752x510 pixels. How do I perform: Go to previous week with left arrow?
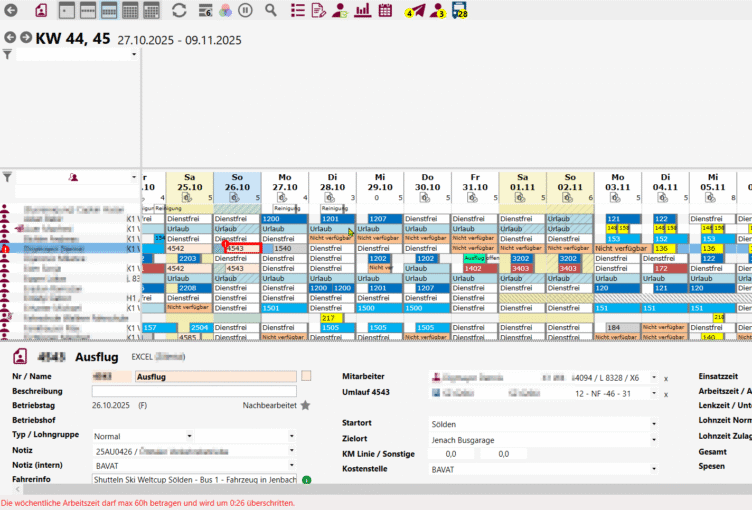tap(10, 37)
